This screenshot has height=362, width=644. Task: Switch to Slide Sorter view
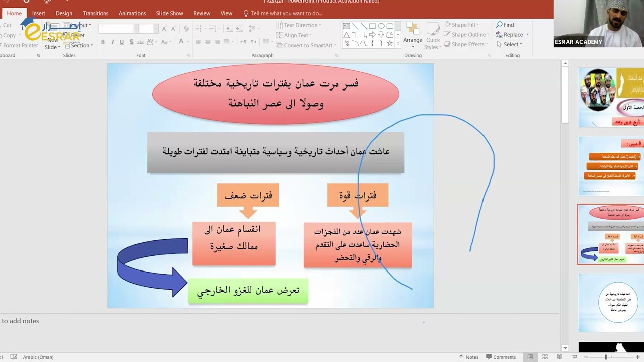coord(545,357)
